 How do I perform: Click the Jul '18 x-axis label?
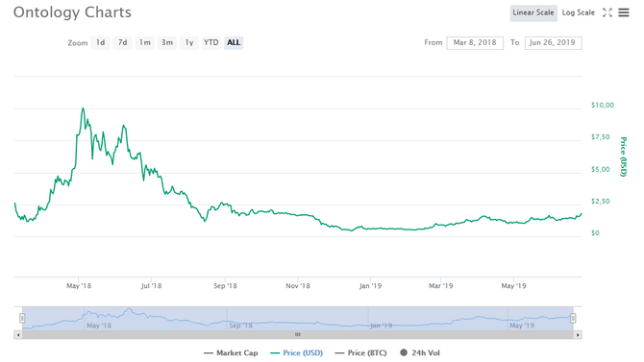[151, 286]
